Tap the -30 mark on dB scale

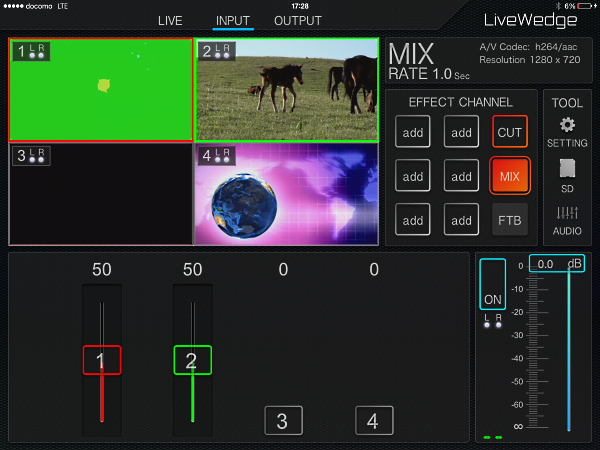(517, 335)
